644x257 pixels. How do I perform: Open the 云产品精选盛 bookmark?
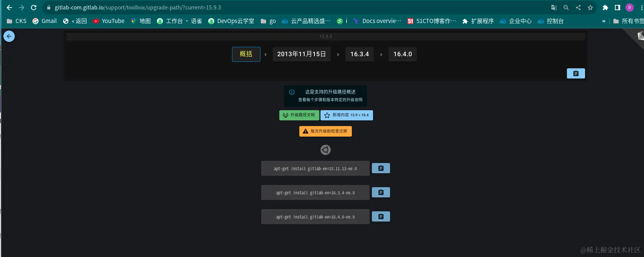[x=306, y=21]
